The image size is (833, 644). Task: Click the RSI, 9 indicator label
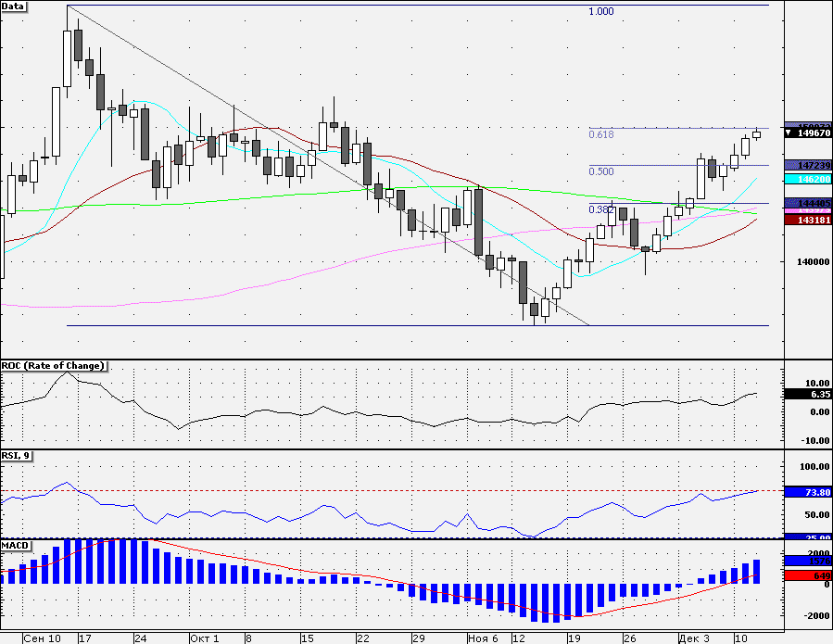click(x=16, y=455)
